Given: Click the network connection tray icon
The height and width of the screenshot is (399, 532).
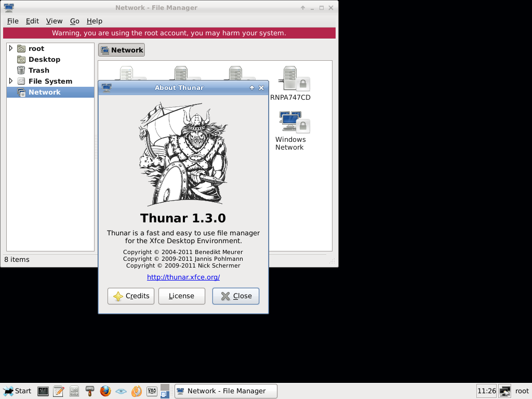Looking at the screenshot, I should point(504,391).
